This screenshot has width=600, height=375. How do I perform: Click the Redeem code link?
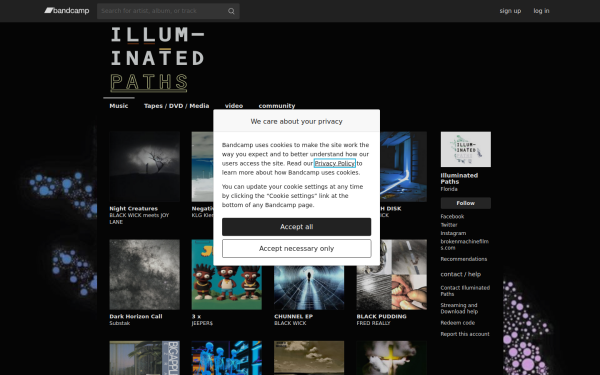(458, 323)
